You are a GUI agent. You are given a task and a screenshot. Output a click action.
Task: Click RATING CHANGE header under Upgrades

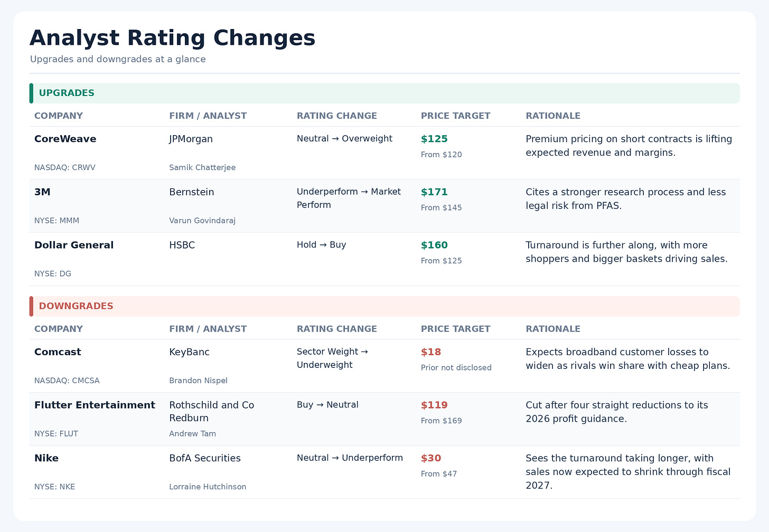point(337,116)
